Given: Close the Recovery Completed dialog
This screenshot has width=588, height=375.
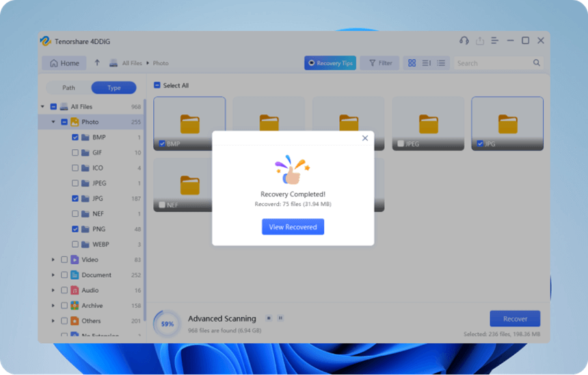Looking at the screenshot, I should pyautogui.click(x=364, y=138).
